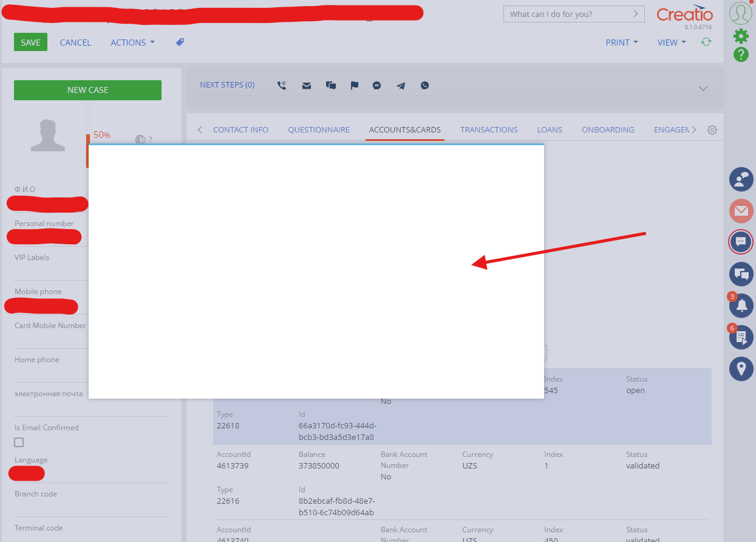The height and width of the screenshot is (542, 756).
Task: Submit command line with arrow button
Action: tap(636, 14)
